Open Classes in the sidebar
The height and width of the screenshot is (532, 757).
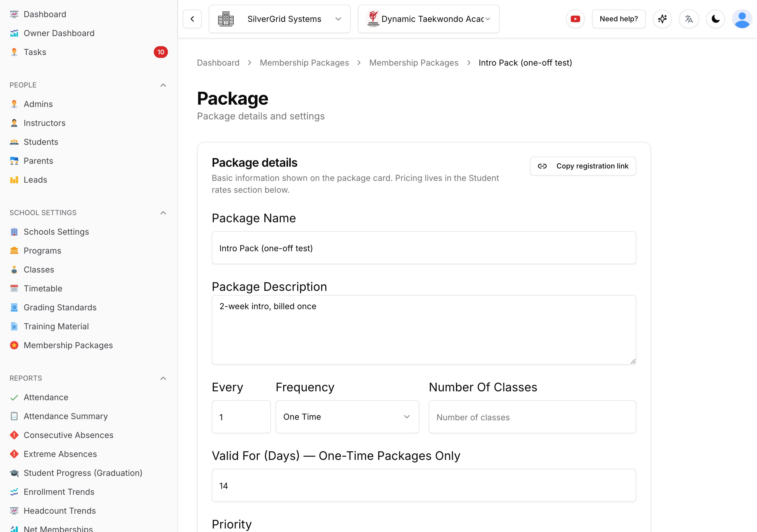click(38, 270)
